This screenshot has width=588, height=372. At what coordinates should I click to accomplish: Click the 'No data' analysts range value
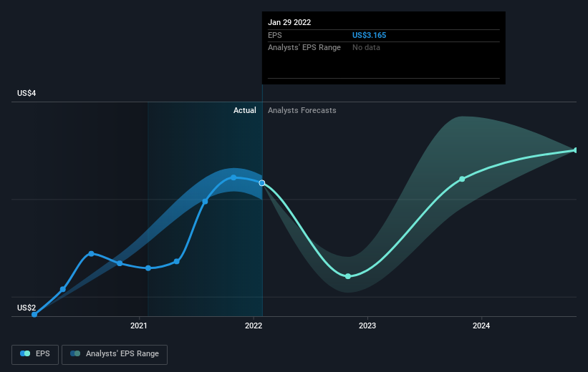[x=366, y=48]
